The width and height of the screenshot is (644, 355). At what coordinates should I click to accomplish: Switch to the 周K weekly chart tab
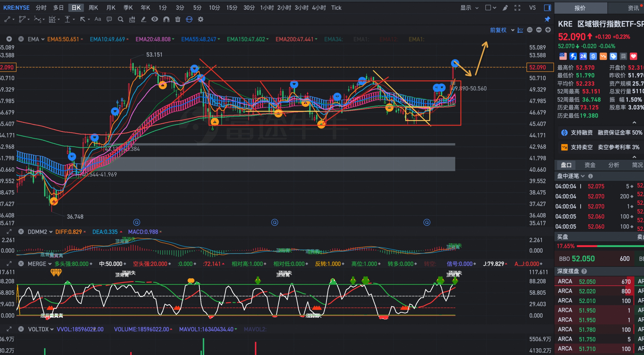point(93,8)
